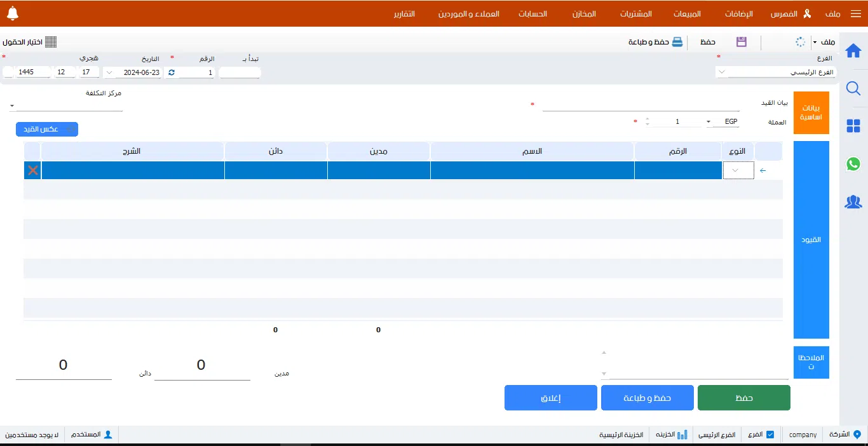
Task: Click the notification bell icon
Action: (12, 13)
